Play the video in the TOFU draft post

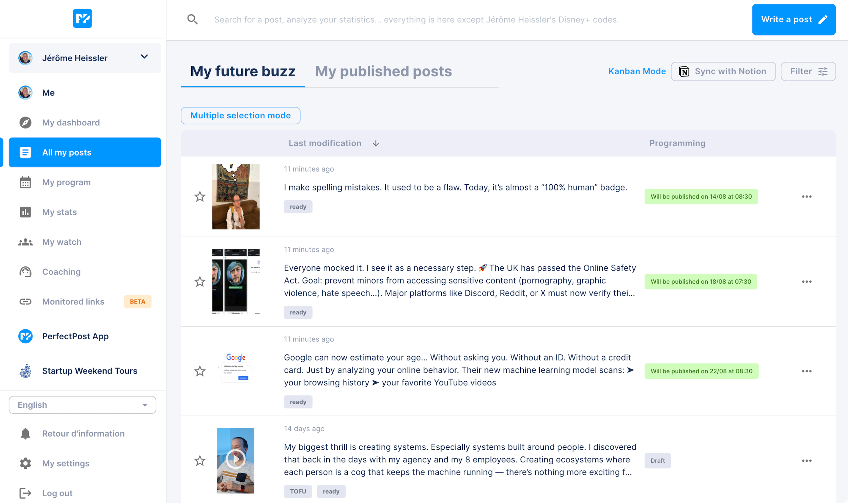coord(236,460)
